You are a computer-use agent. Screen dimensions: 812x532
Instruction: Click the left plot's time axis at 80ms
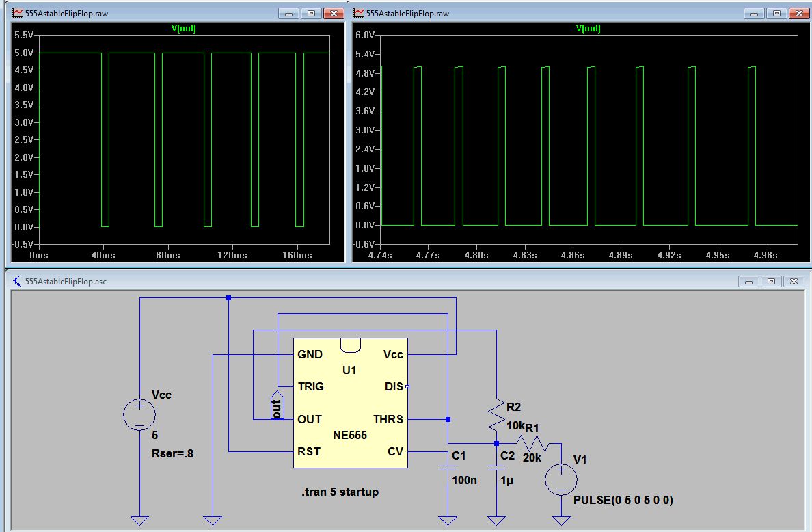pyautogui.click(x=167, y=255)
